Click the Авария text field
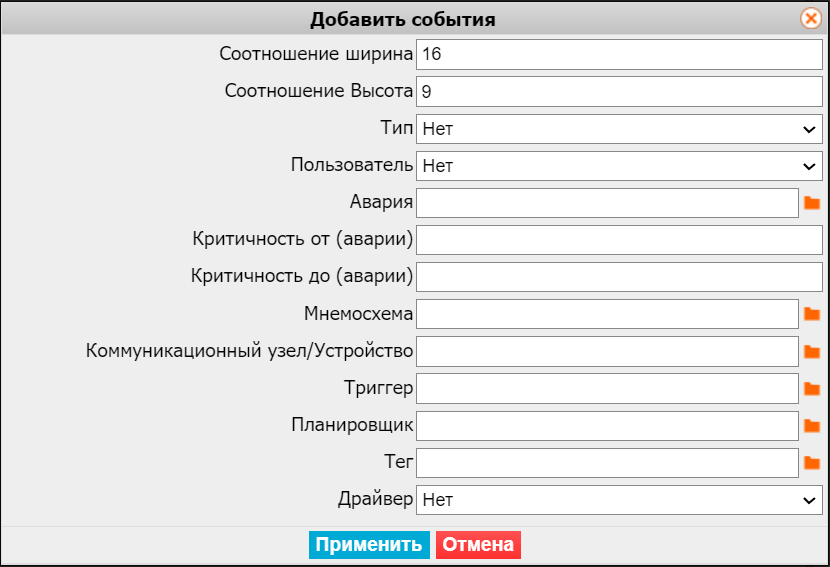 click(x=607, y=203)
